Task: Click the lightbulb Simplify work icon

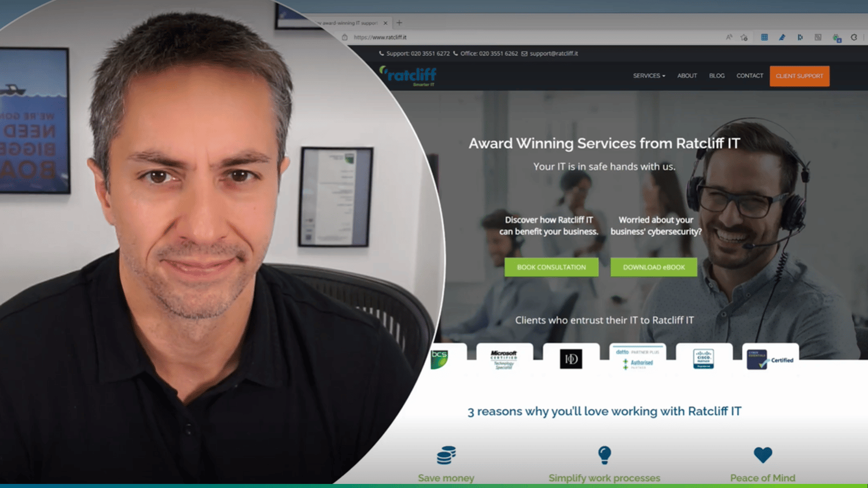Action: (x=605, y=455)
